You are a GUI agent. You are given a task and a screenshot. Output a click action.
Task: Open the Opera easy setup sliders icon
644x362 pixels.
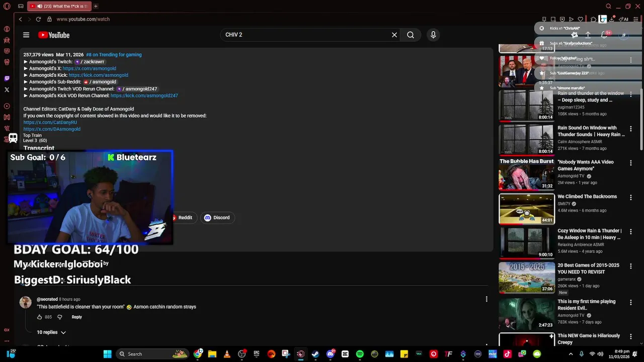coord(635,19)
